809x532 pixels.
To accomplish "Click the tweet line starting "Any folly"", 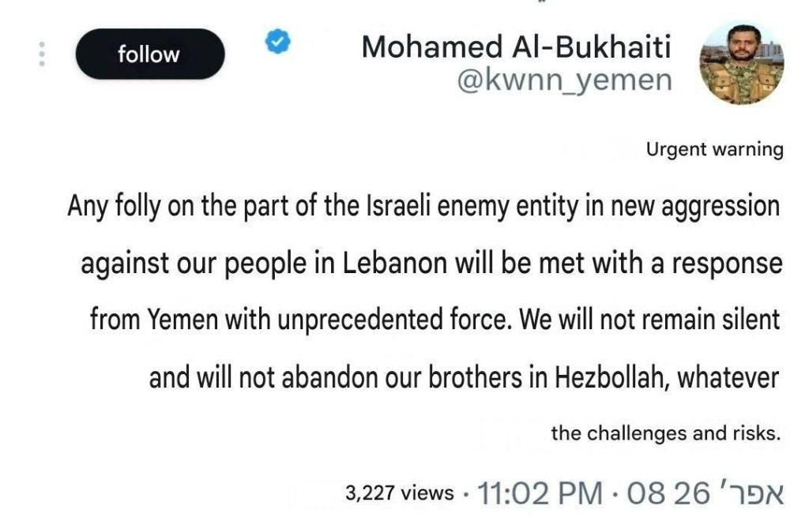I will coord(423,208).
